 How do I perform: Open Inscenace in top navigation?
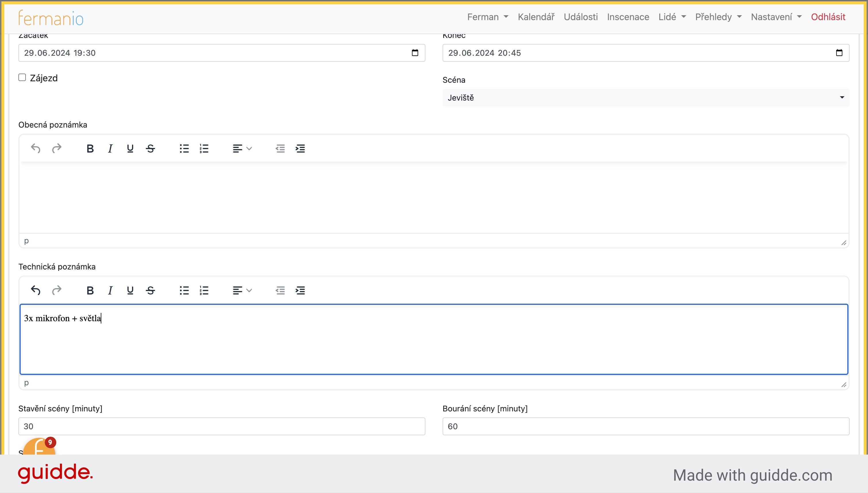click(628, 17)
